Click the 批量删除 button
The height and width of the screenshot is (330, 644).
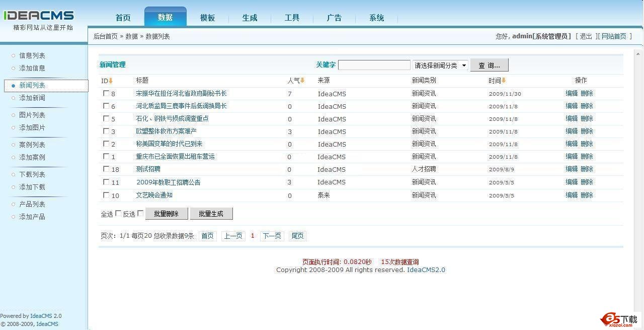[x=167, y=214]
